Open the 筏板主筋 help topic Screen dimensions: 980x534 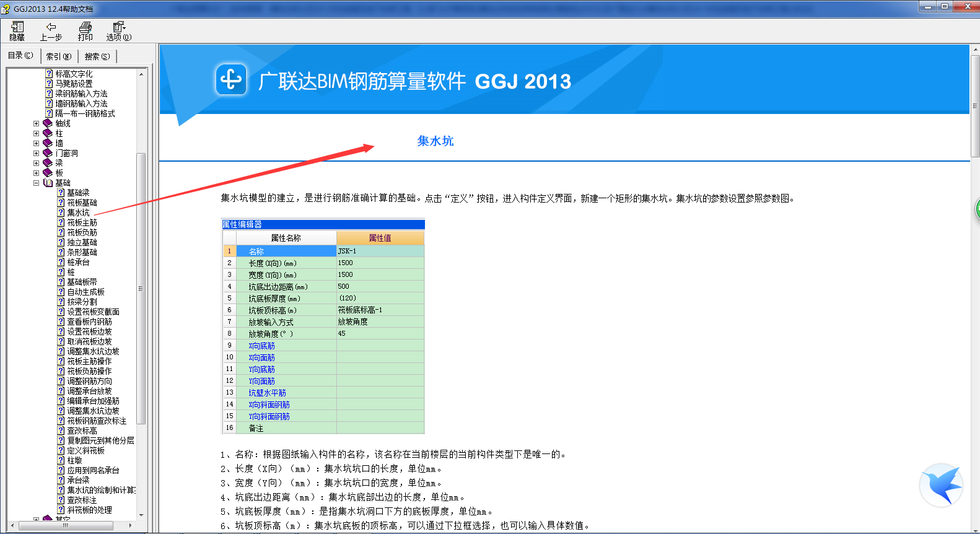pyautogui.click(x=82, y=222)
